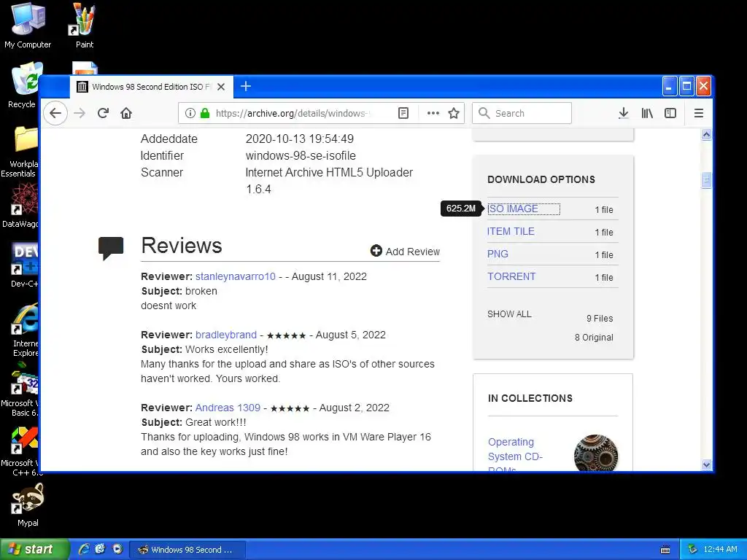The height and width of the screenshot is (560, 747).
Task: Close the Windows 98 Second Edition tab
Action: (221, 87)
